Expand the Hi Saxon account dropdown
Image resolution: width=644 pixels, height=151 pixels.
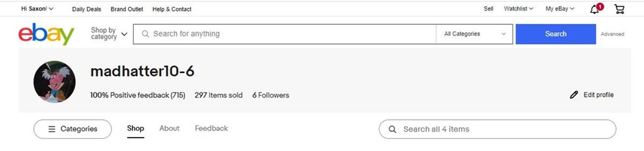[37, 8]
